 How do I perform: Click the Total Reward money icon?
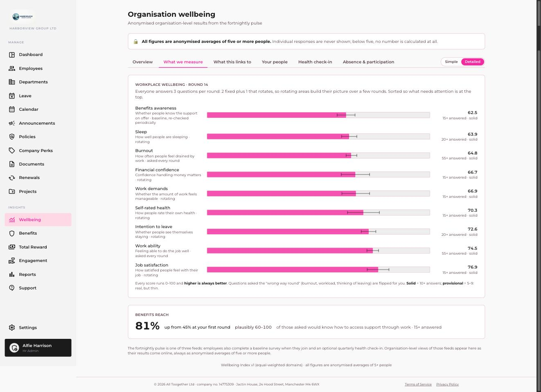12,247
